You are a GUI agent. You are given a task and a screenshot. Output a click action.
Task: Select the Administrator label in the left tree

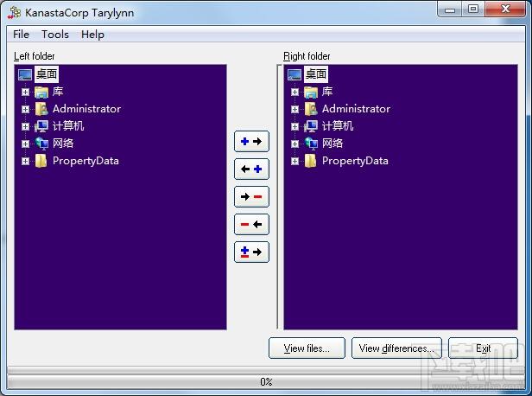click(x=86, y=109)
